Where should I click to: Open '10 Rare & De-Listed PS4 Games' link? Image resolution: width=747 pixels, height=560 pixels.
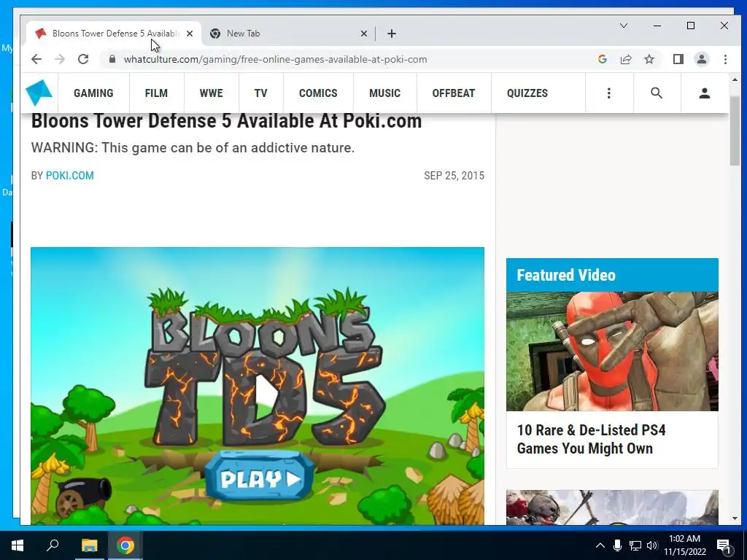pos(591,439)
